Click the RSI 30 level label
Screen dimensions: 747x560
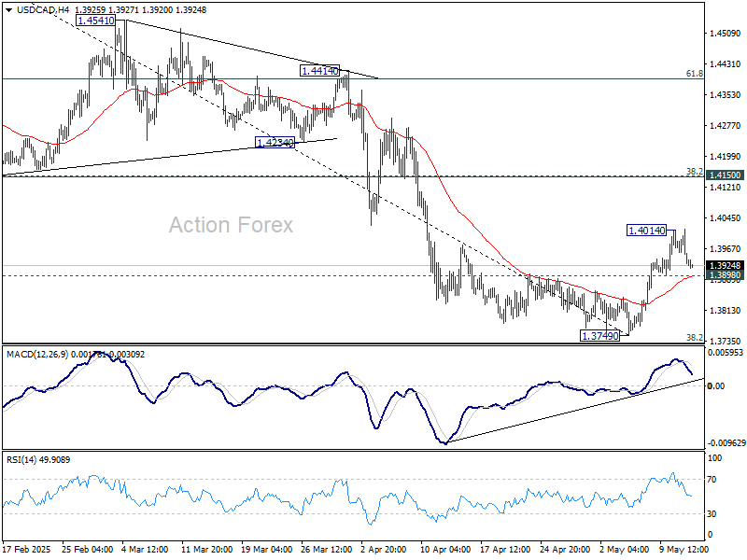(x=712, y=514)
